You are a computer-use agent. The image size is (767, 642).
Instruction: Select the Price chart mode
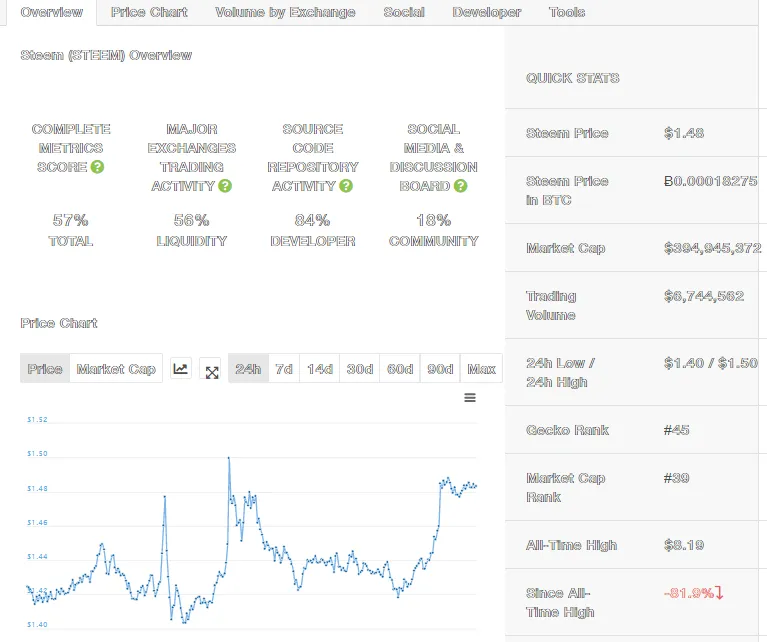45,368
